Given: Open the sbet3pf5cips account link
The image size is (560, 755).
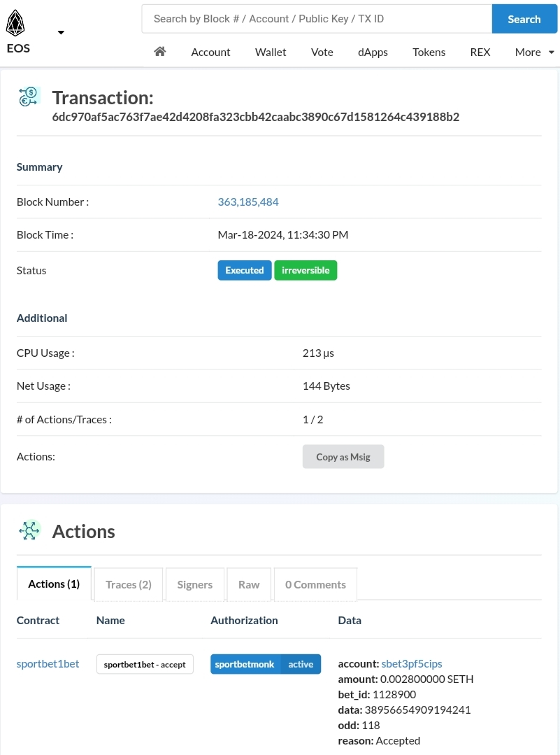Looking at the screenshot, I should pyautogui.click(x=412, y=663).
